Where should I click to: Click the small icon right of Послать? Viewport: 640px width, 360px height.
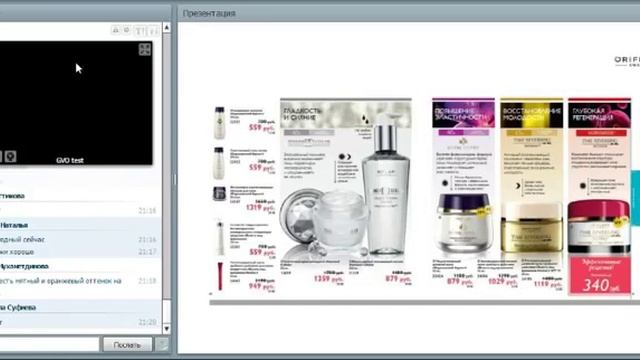[162, 345]
